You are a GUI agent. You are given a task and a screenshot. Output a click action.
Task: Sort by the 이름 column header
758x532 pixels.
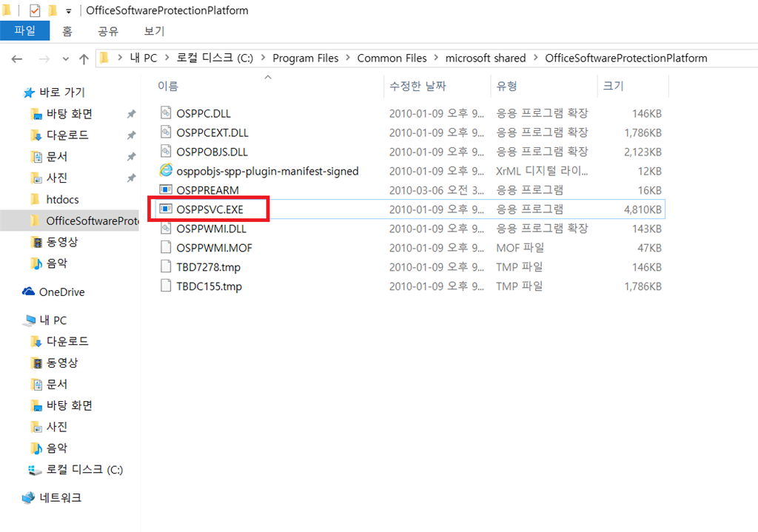pyautogui.click(x=168, y=86)
